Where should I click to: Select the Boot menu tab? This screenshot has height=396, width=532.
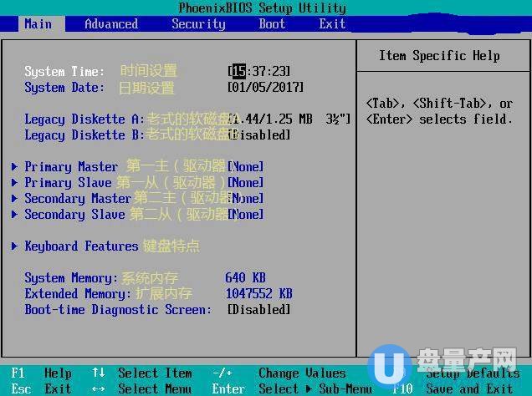click(272, 23)
